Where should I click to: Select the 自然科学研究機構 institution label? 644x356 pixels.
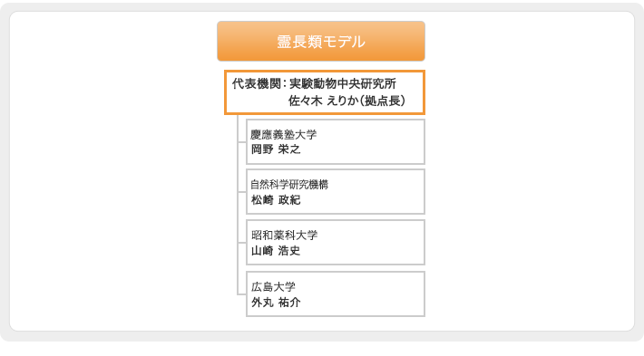pos(289,185)
